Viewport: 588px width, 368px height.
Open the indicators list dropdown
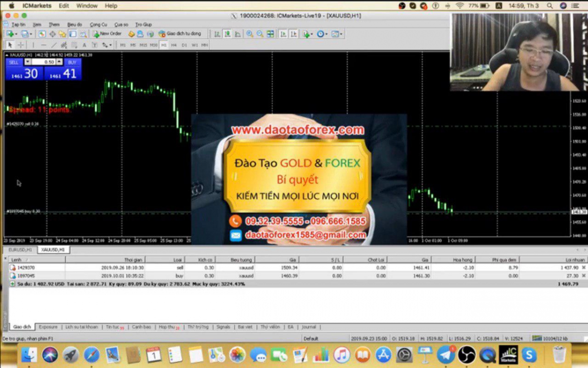pos(308,34)
